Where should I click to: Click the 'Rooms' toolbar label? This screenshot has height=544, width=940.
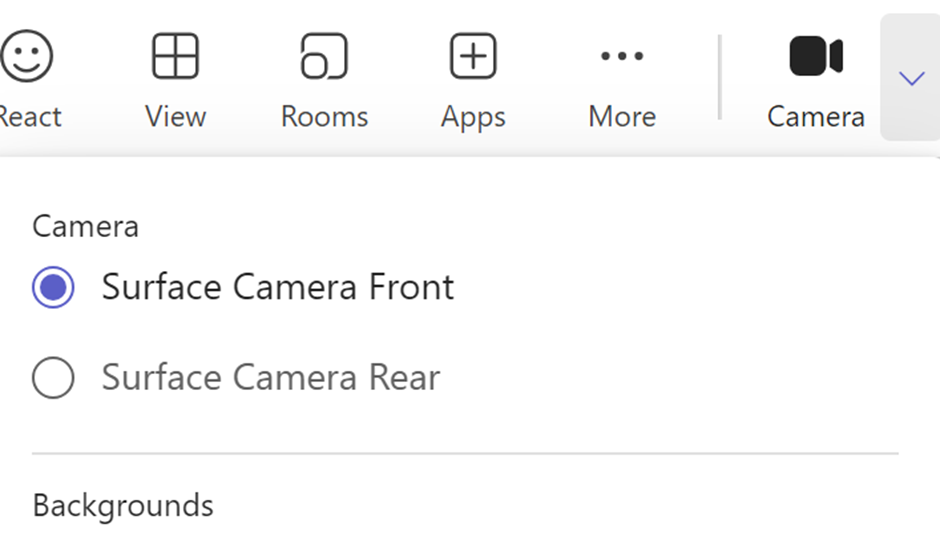(x=324, y=116)
